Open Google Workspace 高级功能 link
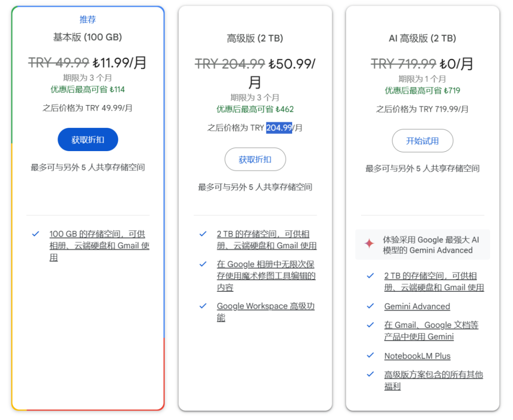Screen dimensions: 513x420 266,312
